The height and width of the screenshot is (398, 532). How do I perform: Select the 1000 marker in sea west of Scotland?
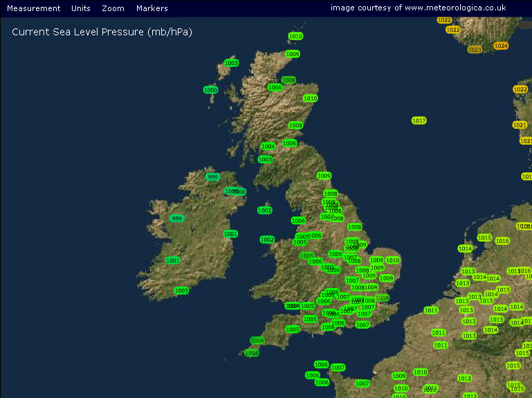coord(210,90)
